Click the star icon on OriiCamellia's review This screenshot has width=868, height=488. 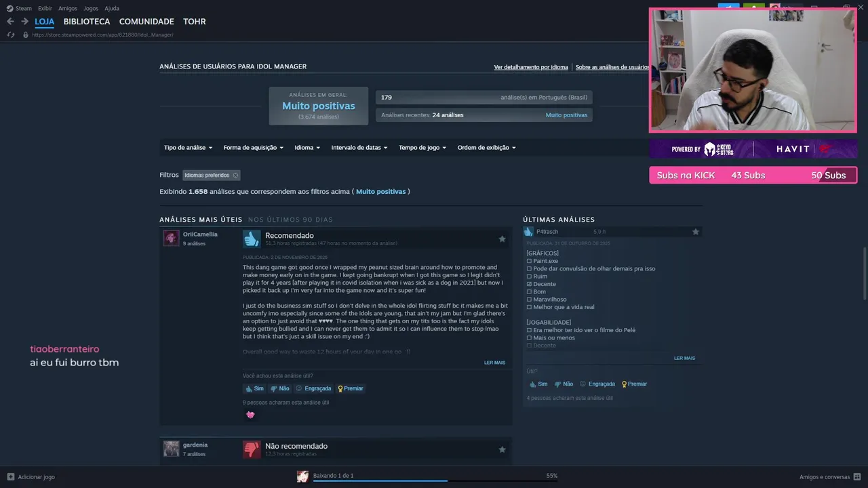tap(502, 239)
